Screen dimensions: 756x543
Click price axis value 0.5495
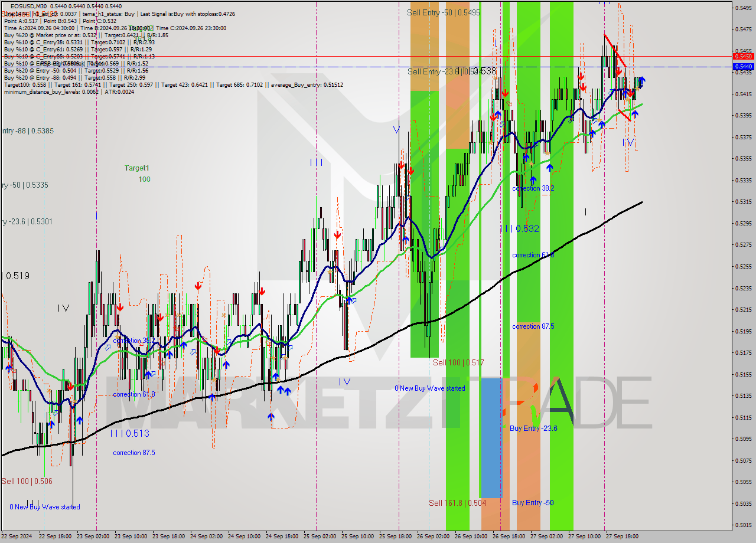[x=742, y=8]
